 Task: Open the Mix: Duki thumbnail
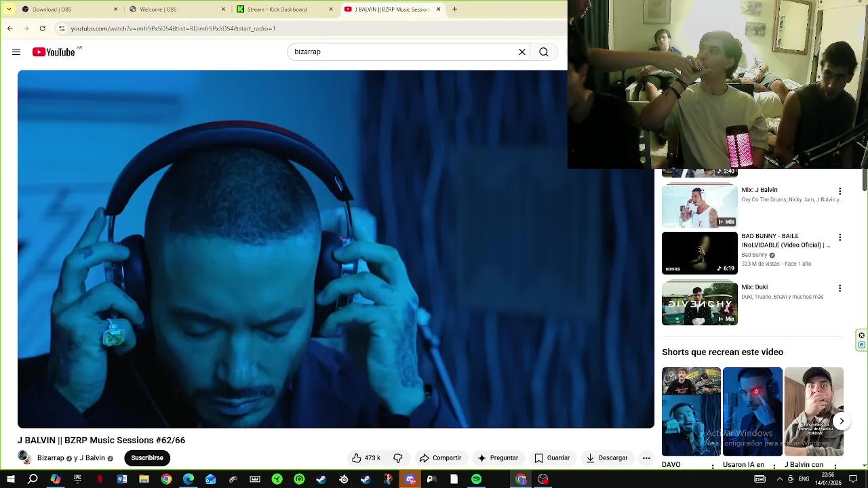(700, 303)
